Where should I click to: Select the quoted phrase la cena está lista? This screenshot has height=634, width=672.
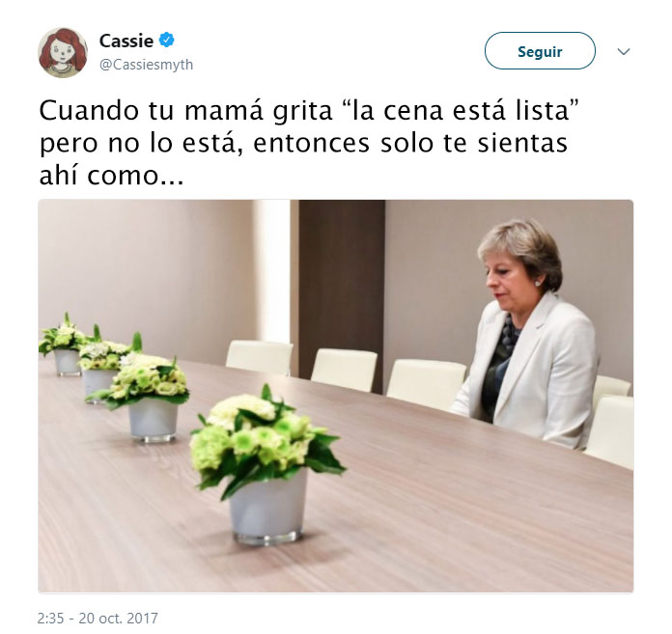[462, 110]
